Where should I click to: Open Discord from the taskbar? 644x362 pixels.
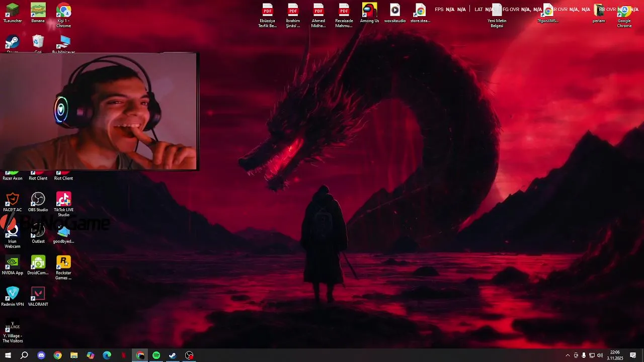click(x=41, y=355)
